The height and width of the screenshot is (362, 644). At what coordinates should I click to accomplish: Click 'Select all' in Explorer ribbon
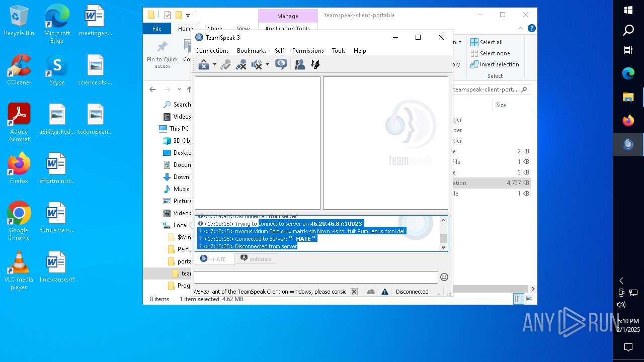click(x=487, y=42)
